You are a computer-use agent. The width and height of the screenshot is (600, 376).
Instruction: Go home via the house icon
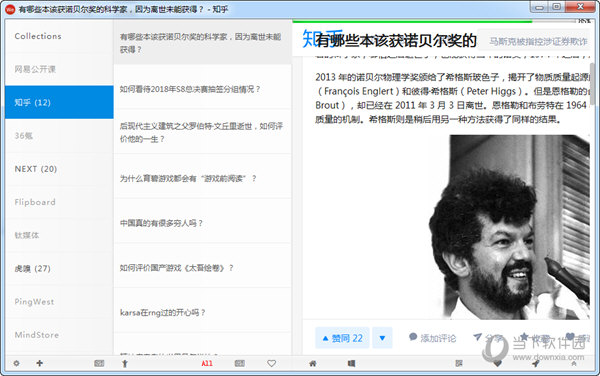click(x=313, y=363)
